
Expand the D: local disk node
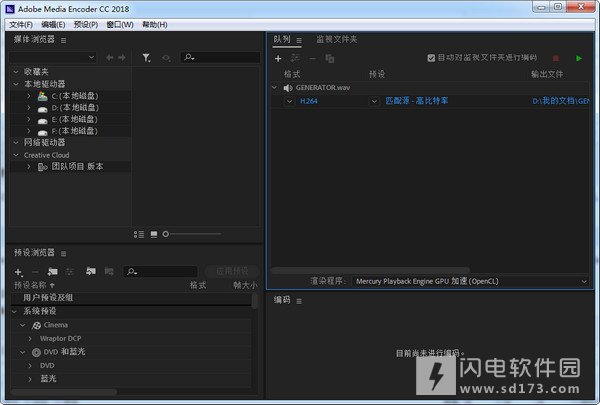[x=29, y=108]
